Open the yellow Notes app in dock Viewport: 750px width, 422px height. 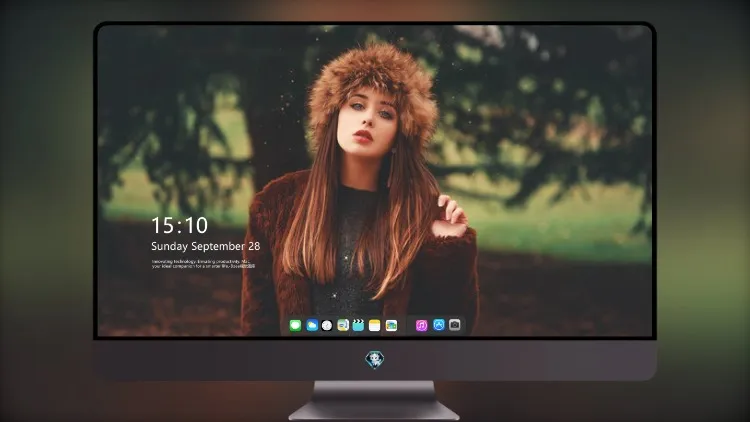pyautogui.click(x=375, y=325)
